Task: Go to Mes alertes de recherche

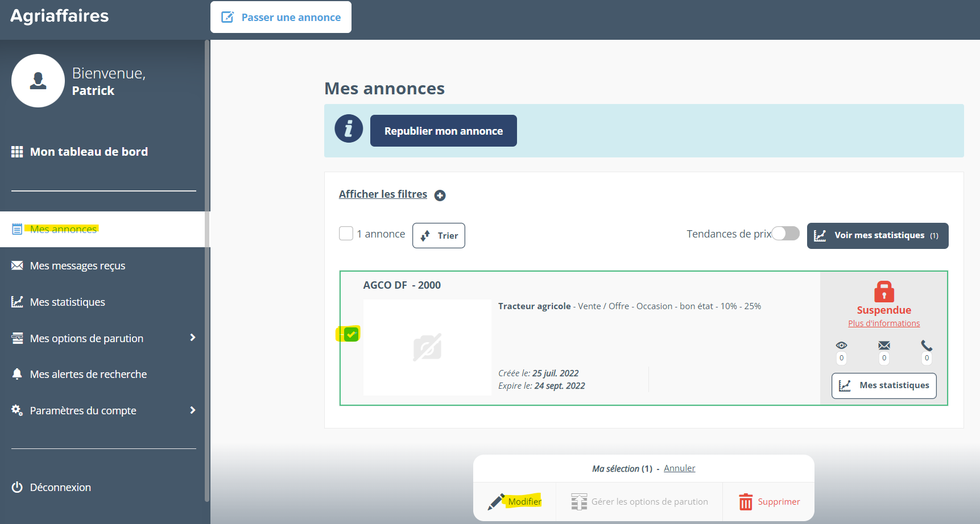Action: pos(88,375)
